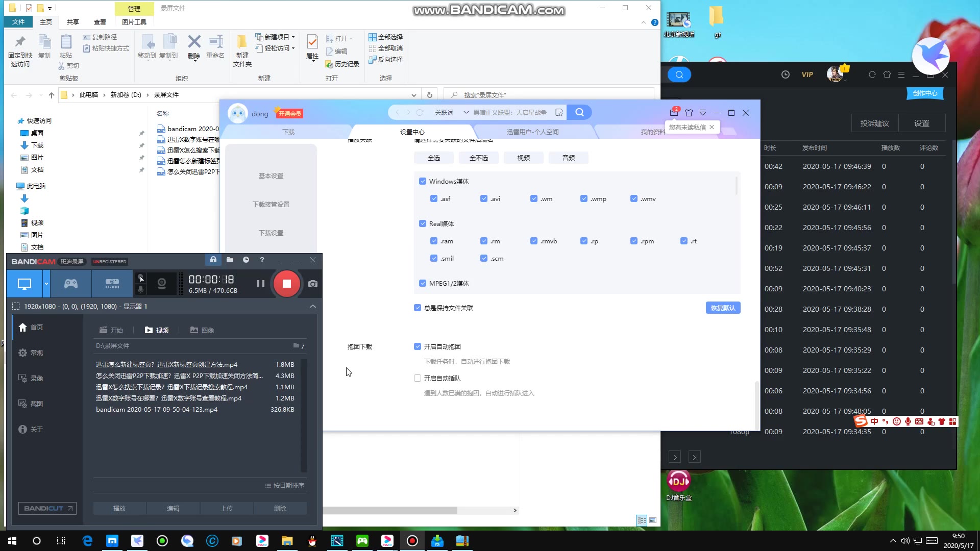This screenshot has height=551, width=980.
Task: Click Explorer 删除 ribbon icon
Action: 194,47
